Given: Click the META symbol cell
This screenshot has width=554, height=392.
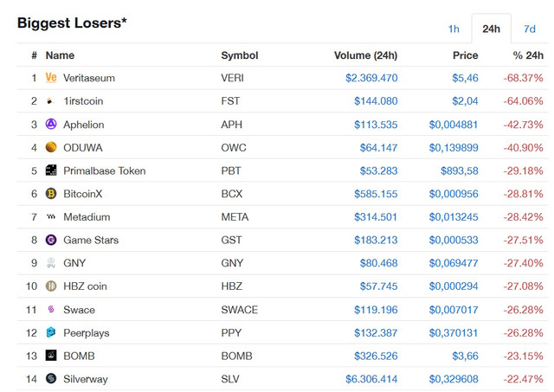Looking at the screenshot, I should tap(235, 217).
